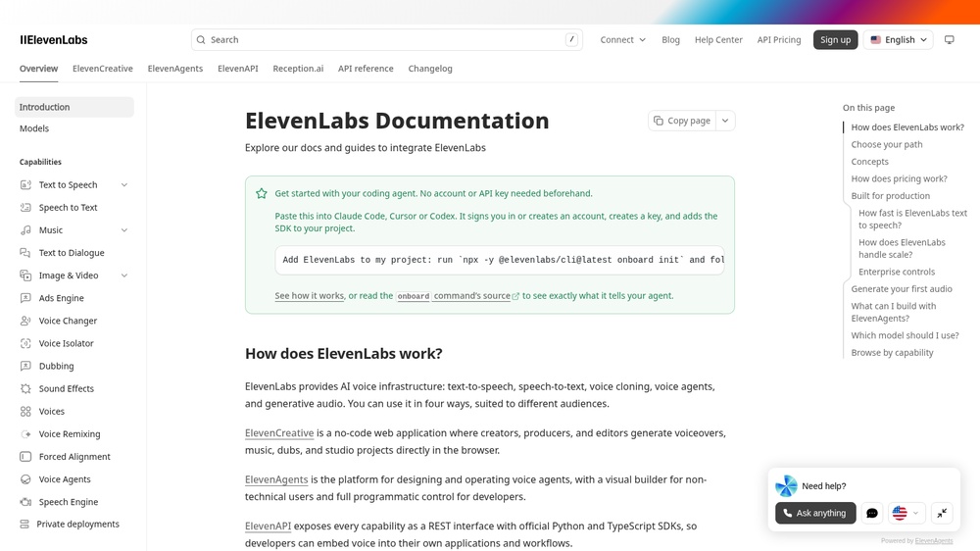Switch to the ElevenAgents tab
This screenshot has height=551, width=980.
pos(175,69)
